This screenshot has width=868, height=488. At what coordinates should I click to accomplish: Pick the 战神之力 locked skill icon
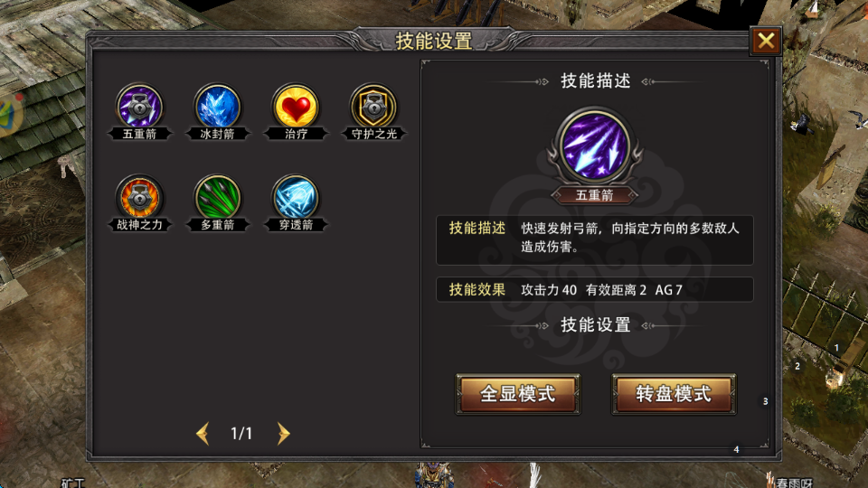139,198
